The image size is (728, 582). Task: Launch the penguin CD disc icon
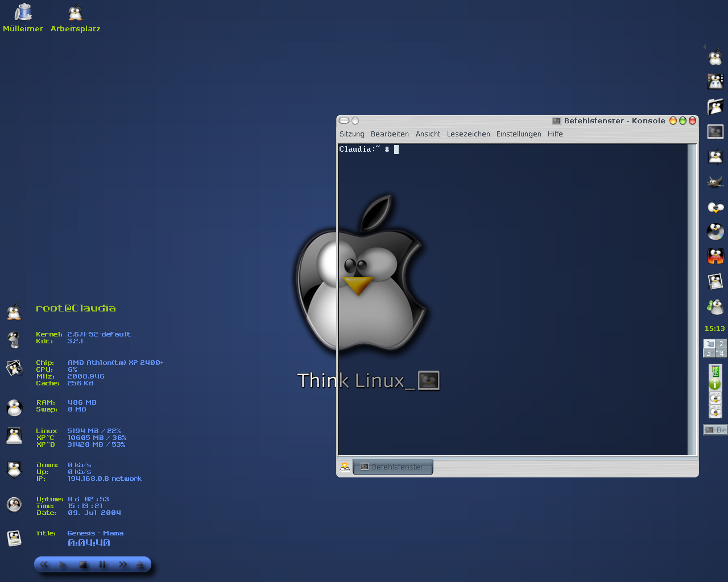pyautogui.click(x=715, y=231)
